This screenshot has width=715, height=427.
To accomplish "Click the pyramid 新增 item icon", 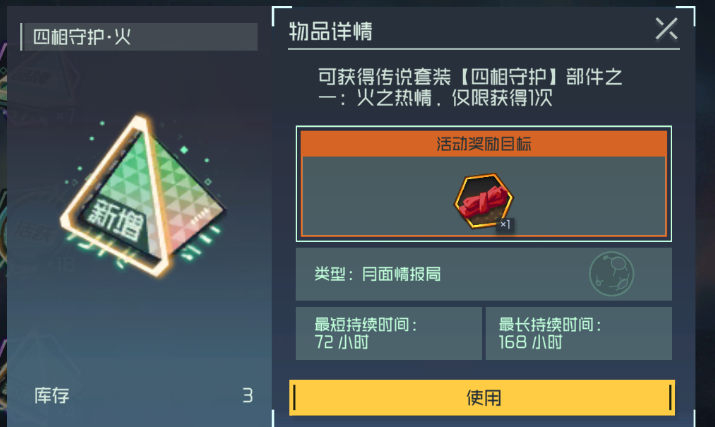I will 143,196.
